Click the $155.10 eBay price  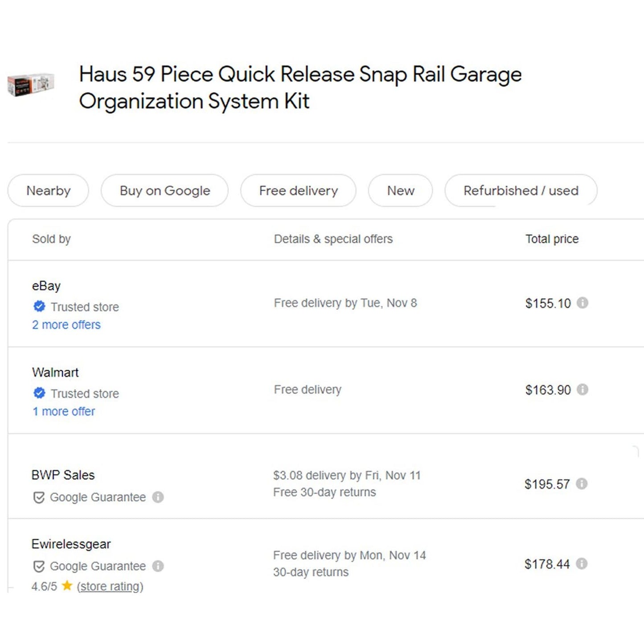[548, 304]
